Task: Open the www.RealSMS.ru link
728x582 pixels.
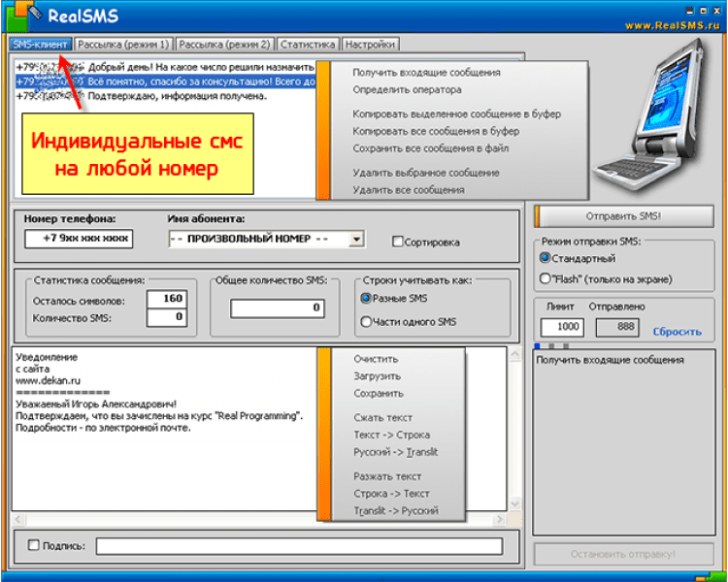Action: (672, 25)
